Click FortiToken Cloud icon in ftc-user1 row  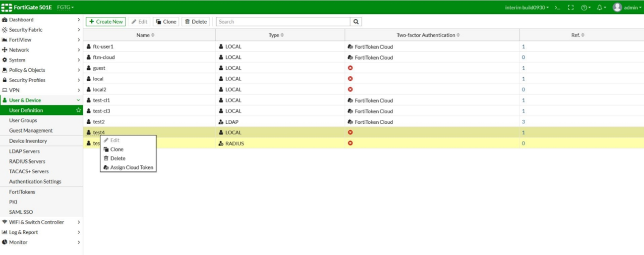(350, 47)
